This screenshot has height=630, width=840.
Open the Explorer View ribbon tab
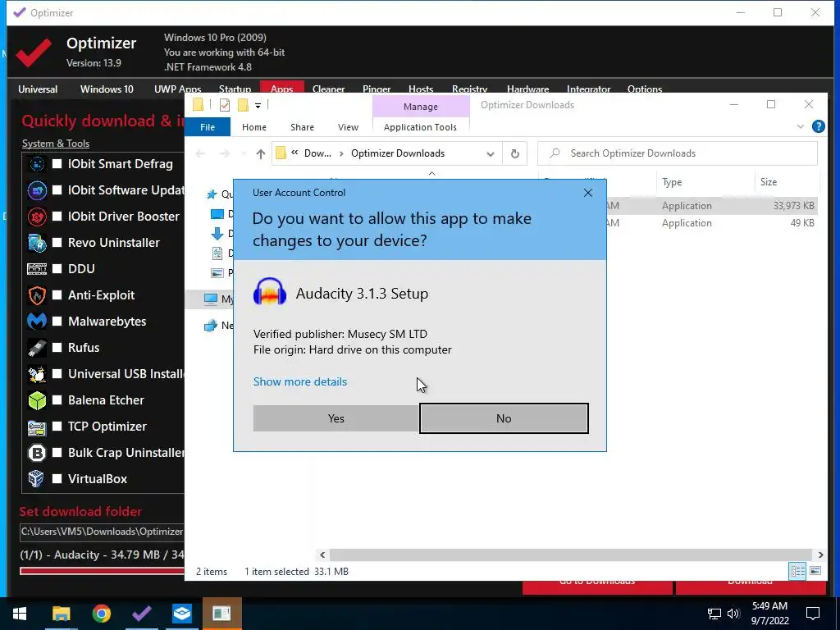point(348,127)
